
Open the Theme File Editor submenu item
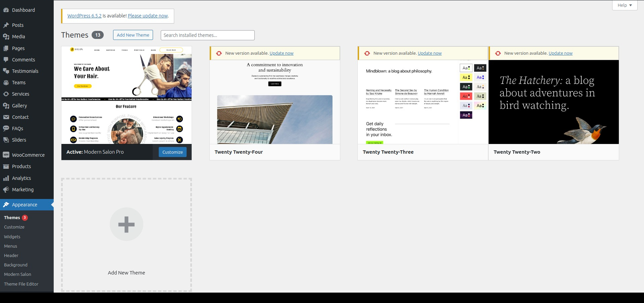click(x=21, y=284)
